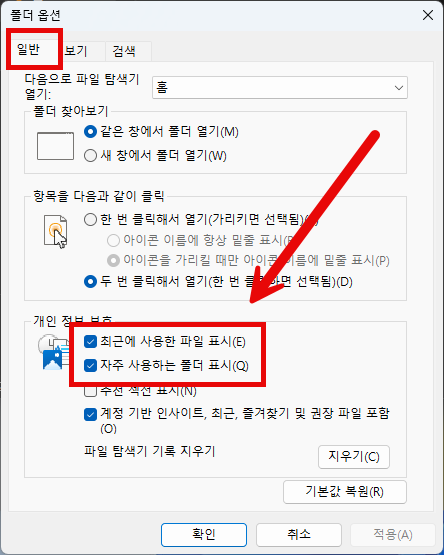Select the 일반 tab
444x555 pixels.
[x=29, y=50]
